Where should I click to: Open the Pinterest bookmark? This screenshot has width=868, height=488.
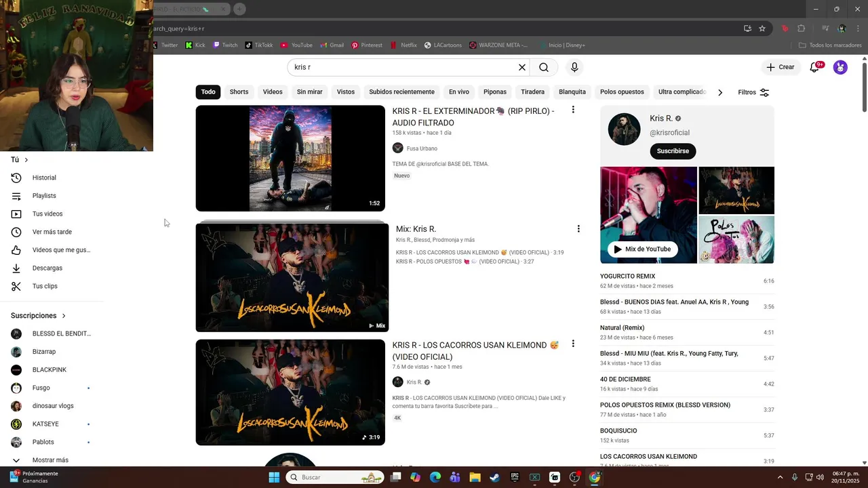(367, 45)
